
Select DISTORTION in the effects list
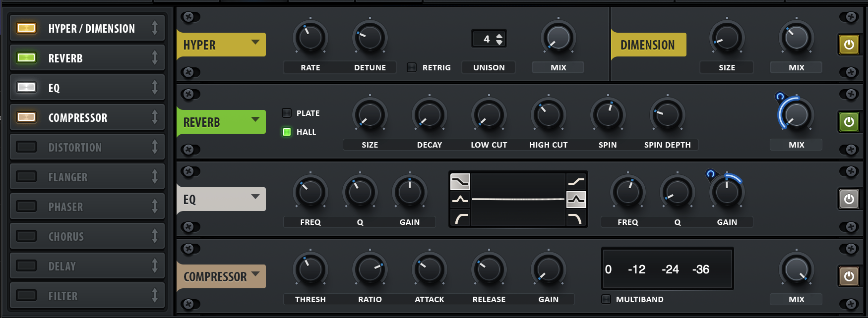[x=75, y=147]
